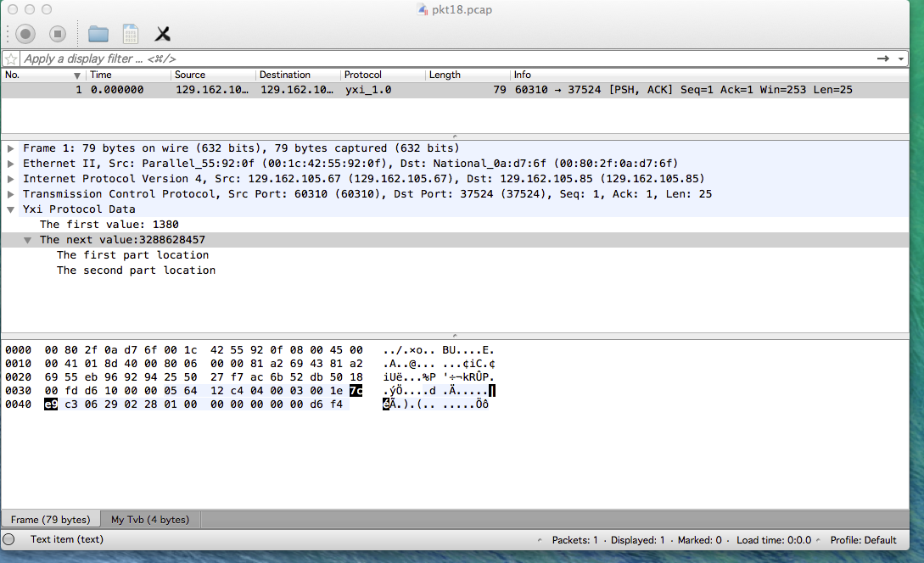This screenshot has height=563, width=924.
Task: Apply the display filter arrow
Action: [882, 59]
